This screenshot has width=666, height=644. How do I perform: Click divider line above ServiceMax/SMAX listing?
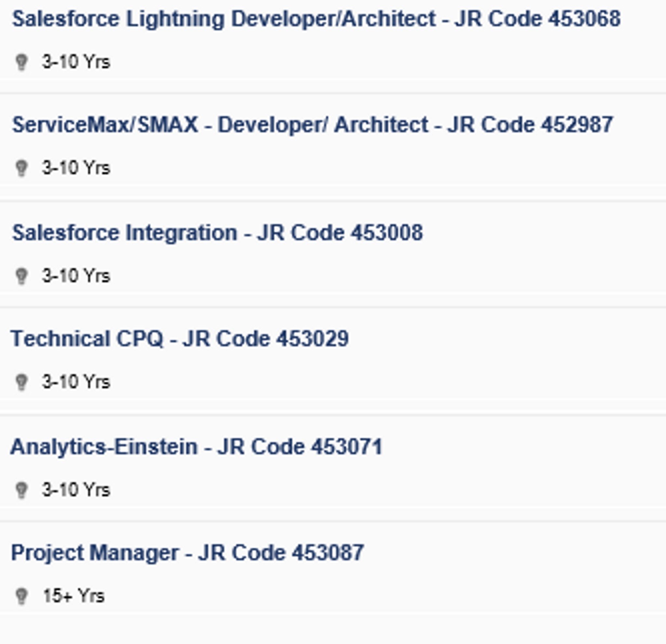pos(333,93)
